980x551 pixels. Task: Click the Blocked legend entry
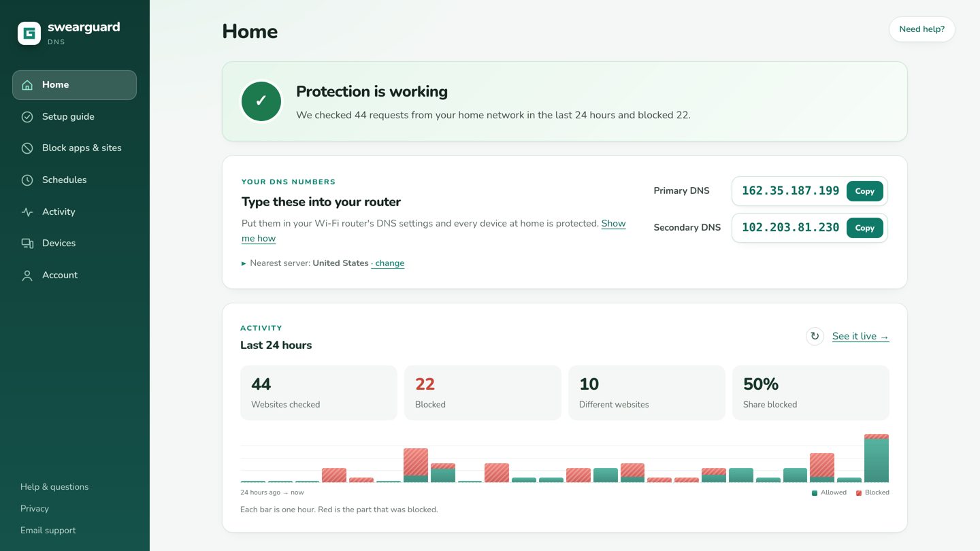click(x=872, y=492)
